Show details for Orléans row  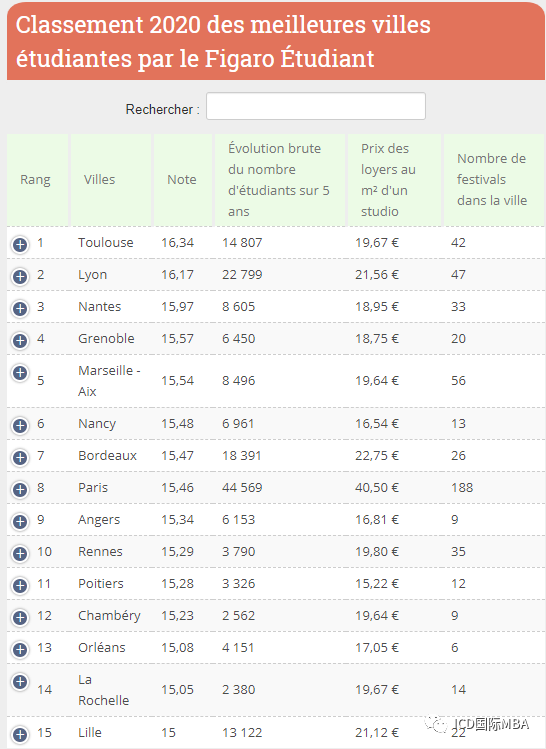[20, 650]
